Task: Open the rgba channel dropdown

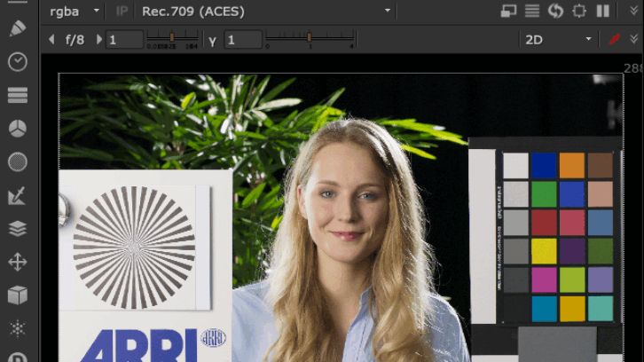Action: [x=75, y=12]
